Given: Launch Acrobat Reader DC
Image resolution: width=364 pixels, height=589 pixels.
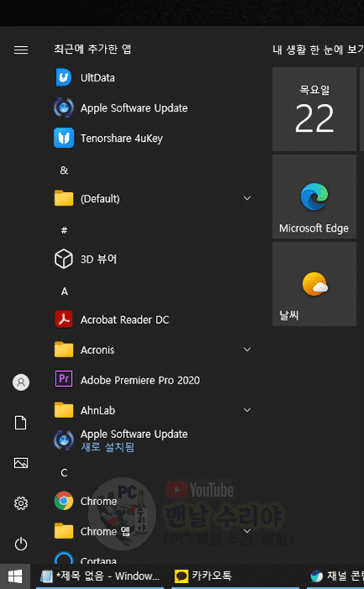Looking at the screenshot, I should pyautogui.click(x=125, y=320).
